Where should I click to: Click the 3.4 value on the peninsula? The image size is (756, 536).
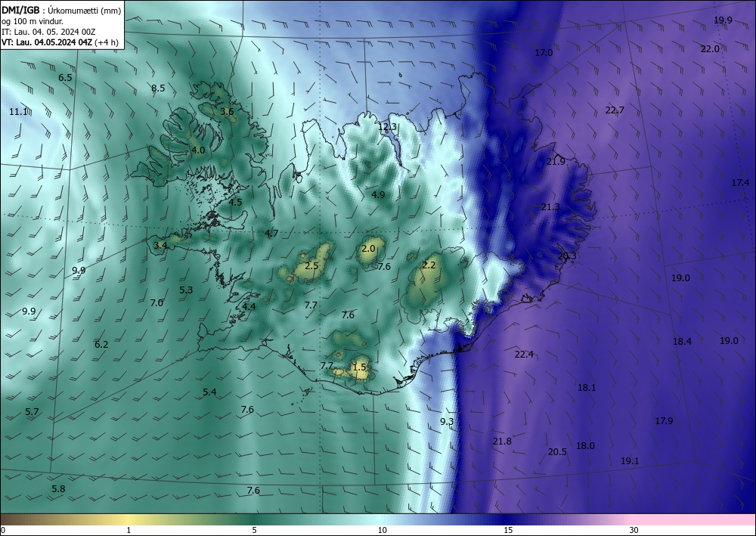160,246
